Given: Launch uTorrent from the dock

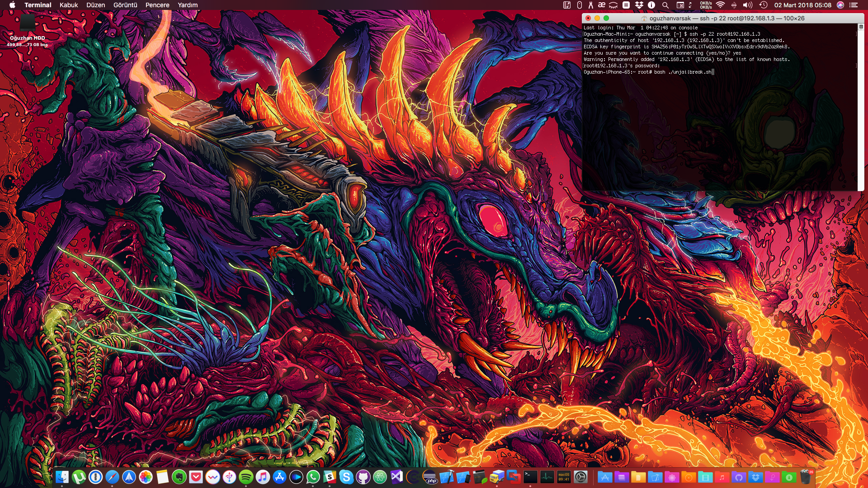Looking at the screenshot, I should pyautogui.click(x=79, y=477).
